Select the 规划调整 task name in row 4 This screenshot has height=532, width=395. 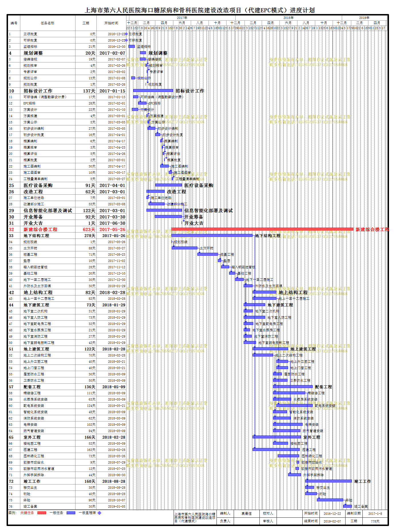click(33, 53)
